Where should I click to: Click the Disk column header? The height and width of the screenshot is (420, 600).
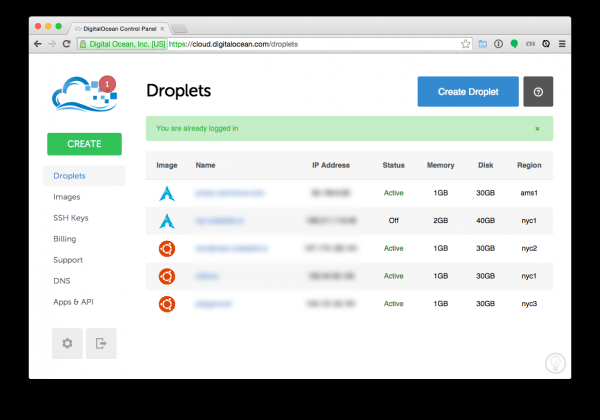(x=486, y=165)
